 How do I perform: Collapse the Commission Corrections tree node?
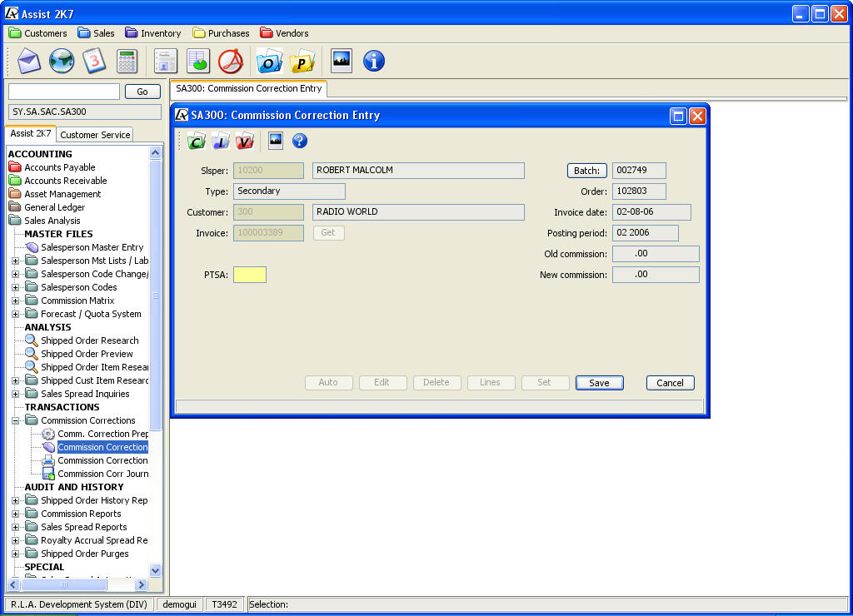tap(16, 420)
